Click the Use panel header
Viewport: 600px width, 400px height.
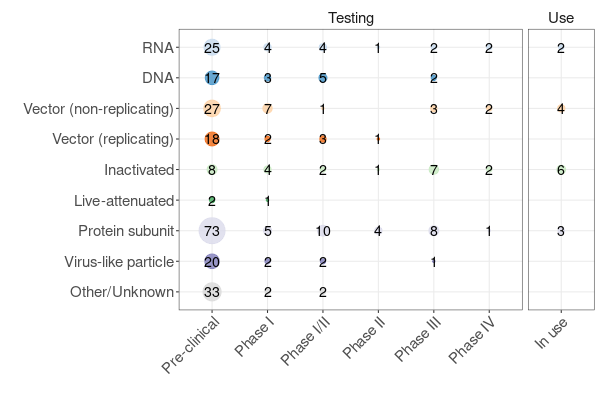click(561, 18)
